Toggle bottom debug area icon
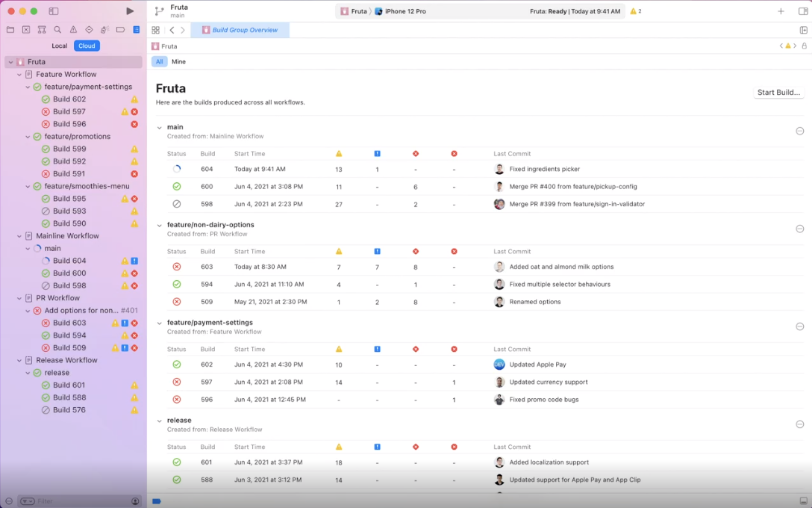 point(803,501)
